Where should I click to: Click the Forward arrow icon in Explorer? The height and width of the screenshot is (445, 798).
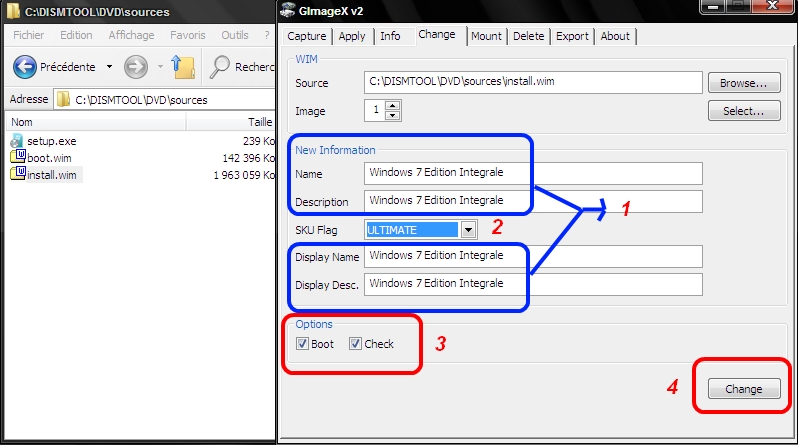tap(135, 67)
